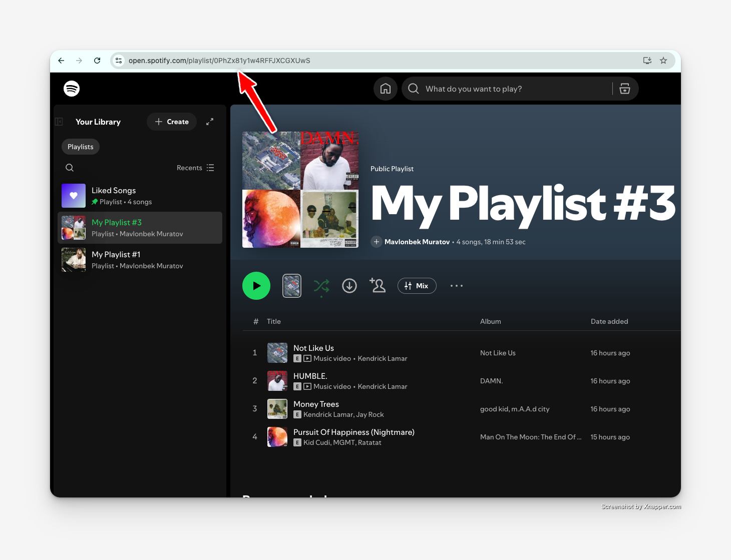
Task: Search in Your Library
Action: click(70, 168)
